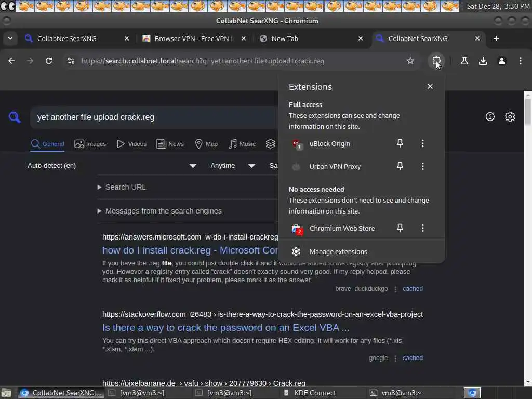Open the Excel VBA password result link
The width and height of the screenshot is (532, 399).
[225, 328]
